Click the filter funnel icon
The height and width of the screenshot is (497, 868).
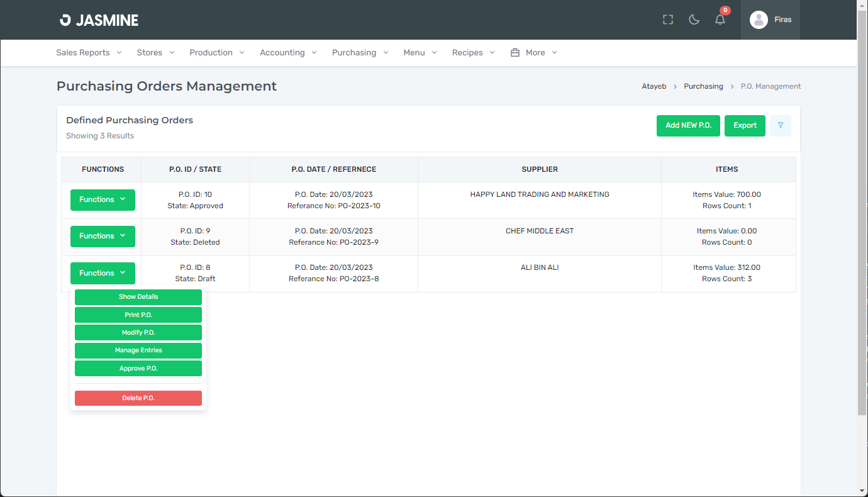780,125
